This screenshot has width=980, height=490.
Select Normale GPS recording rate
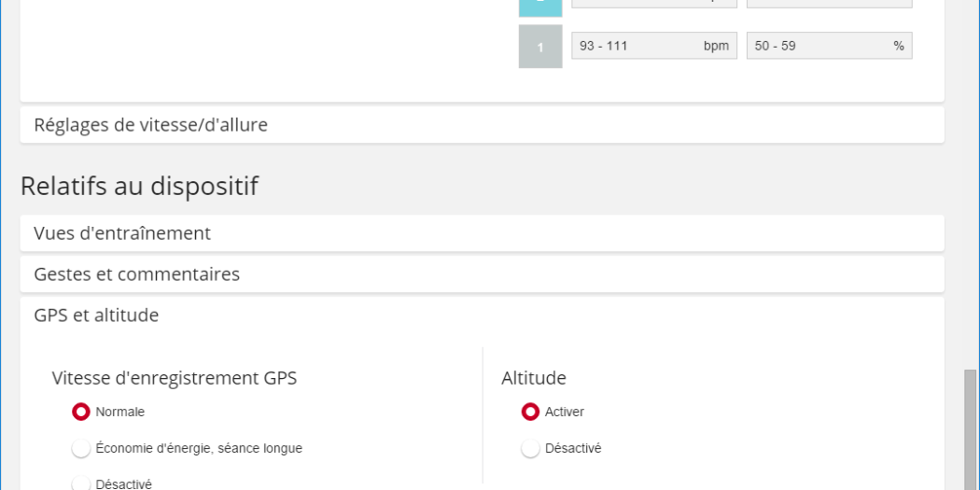point(81,412)
